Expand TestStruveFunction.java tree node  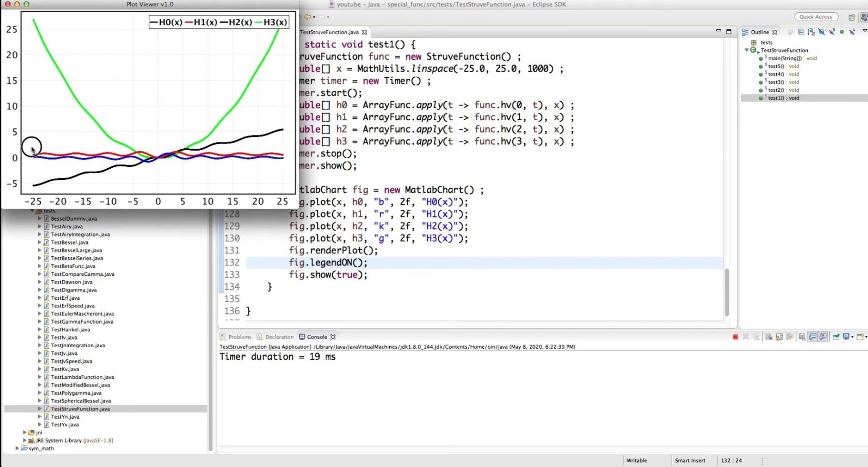[40, 409]
